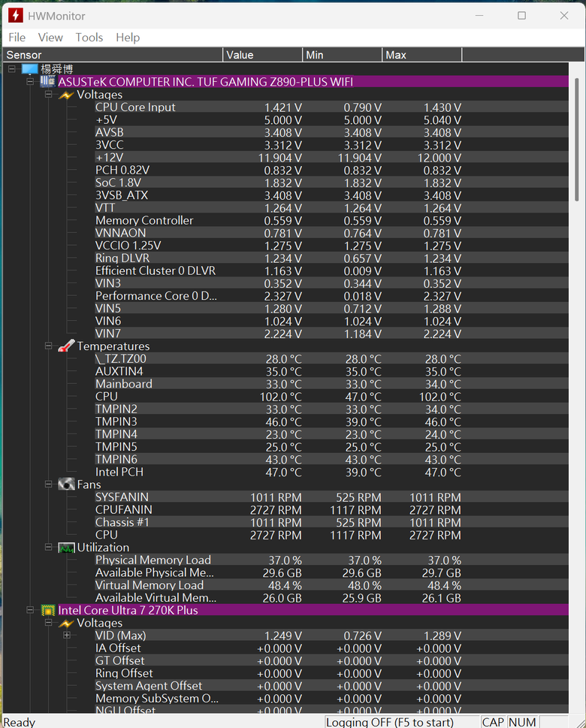This screenshot has width=586, height=728.
Task: Collapse the Fans group
Action: pyautogui.click(x=48, y=485)
